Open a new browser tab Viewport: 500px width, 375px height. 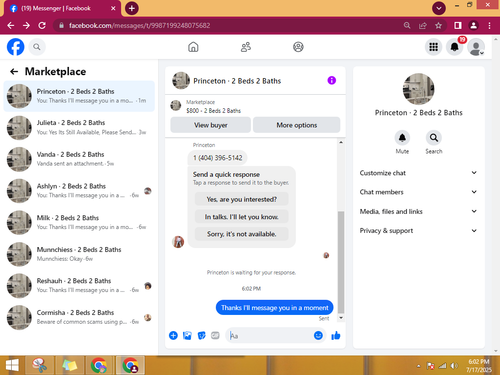tap(132, 8)
